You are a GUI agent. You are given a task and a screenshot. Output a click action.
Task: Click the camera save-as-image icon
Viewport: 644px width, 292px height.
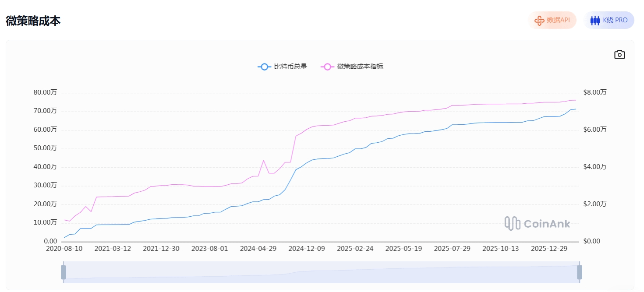pyautogui.click(x=619, y=54)
